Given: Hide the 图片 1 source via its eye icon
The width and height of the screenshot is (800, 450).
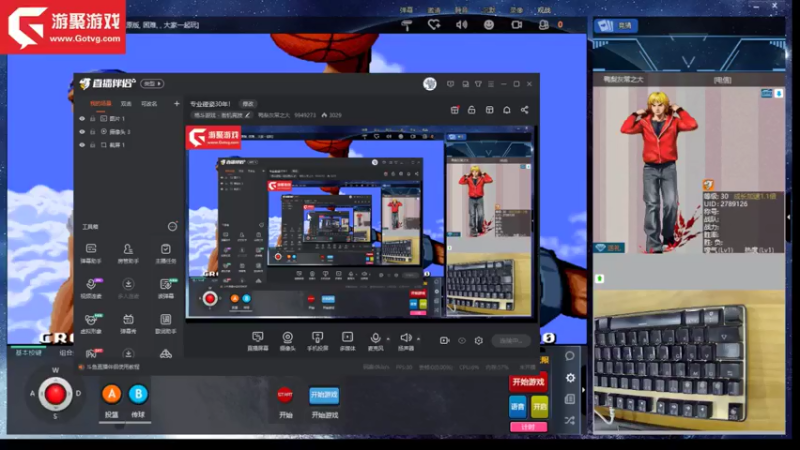Looking at the screenshot, I should point(82,118).
